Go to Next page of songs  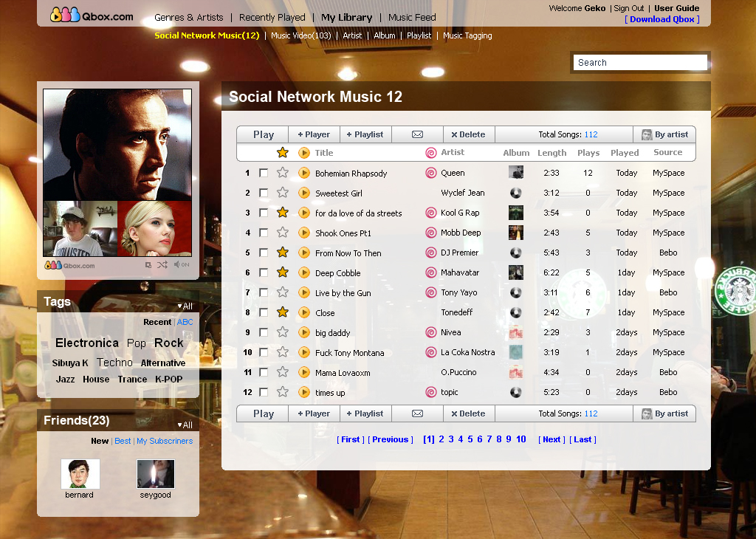[x=551, y=439]
